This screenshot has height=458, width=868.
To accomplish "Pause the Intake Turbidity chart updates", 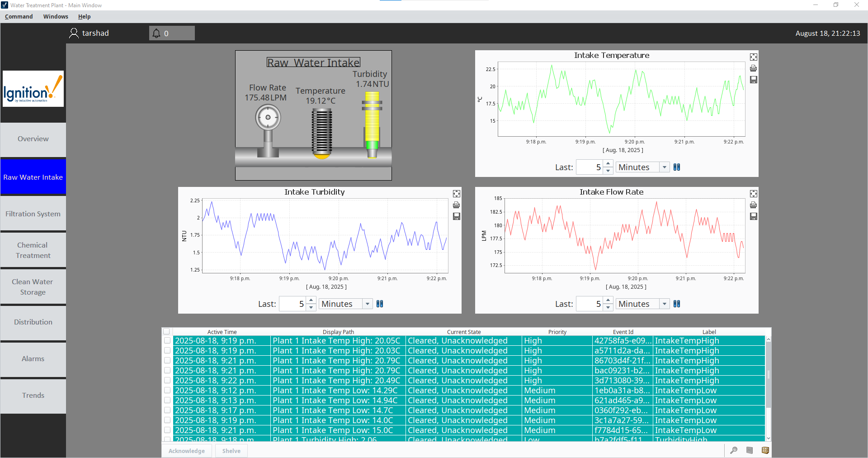I will (x=380, y=304).
